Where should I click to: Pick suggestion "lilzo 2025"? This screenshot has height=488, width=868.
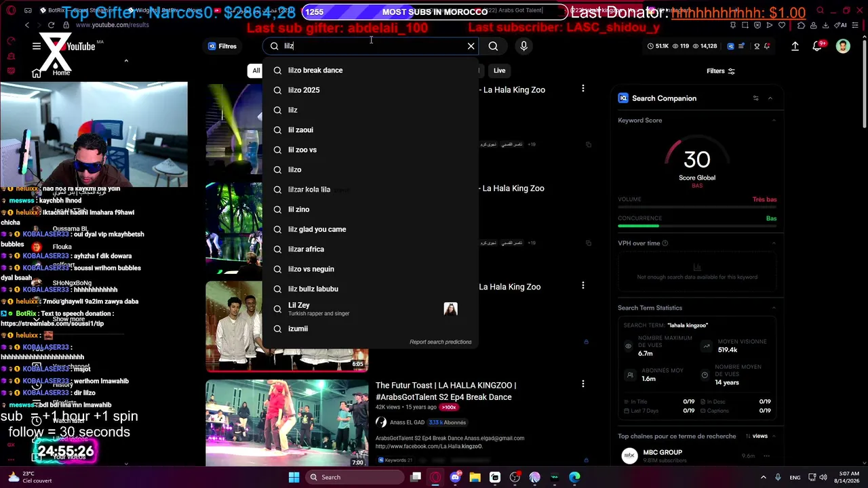pos(370,90)
